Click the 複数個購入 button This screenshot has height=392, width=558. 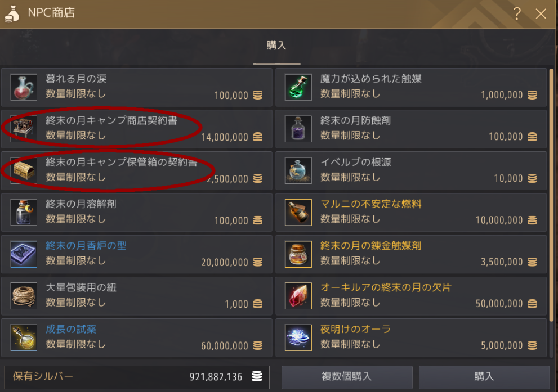click(x=347, y=376)
